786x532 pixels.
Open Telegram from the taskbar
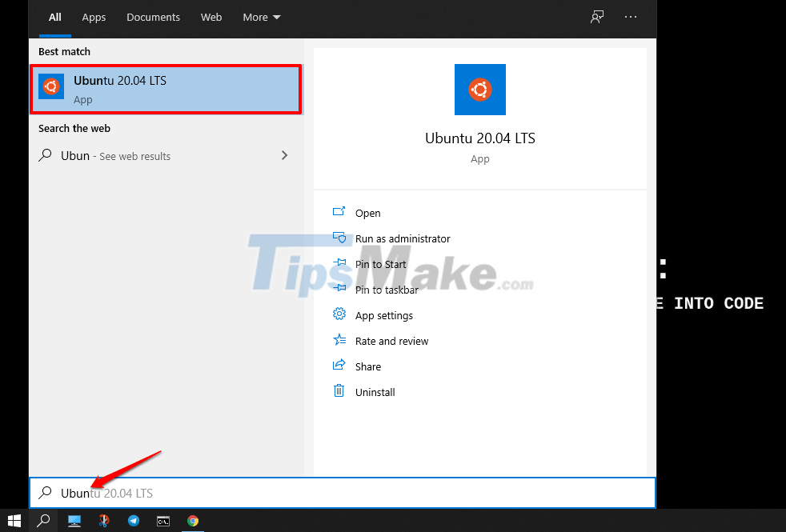tap(133, 521)
